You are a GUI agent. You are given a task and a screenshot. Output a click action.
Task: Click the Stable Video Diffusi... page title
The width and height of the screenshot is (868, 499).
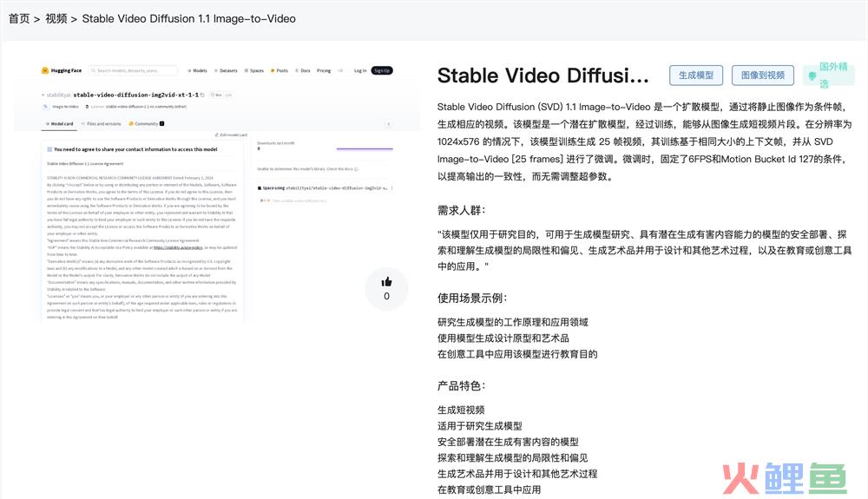pyautogui.click(x=542, y=76)
